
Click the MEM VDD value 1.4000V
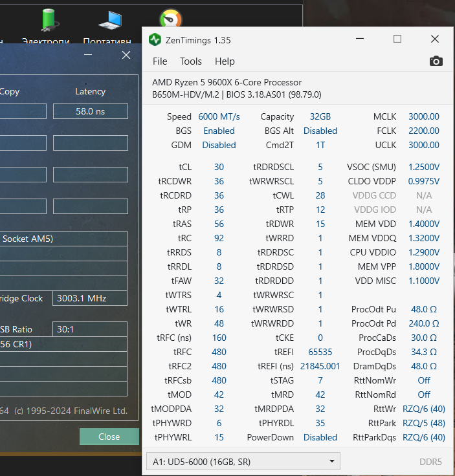(424, 224)
